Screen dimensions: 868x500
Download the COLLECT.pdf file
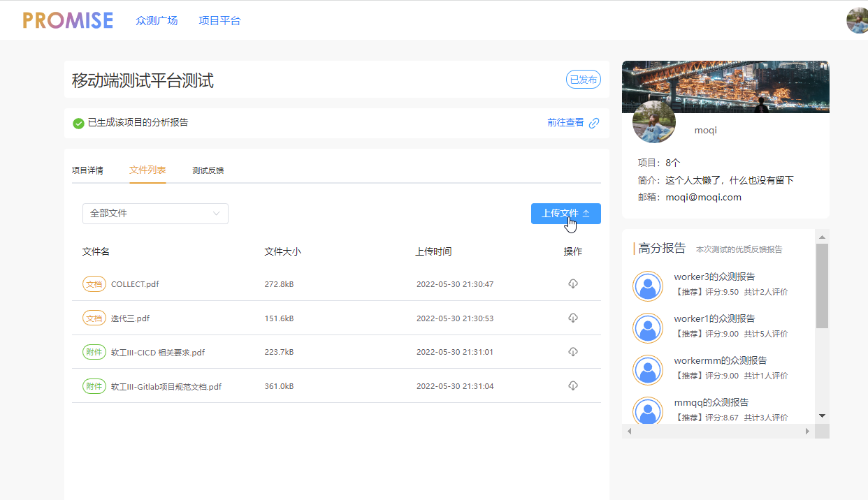pyautogui.click(x=573, y=284)
